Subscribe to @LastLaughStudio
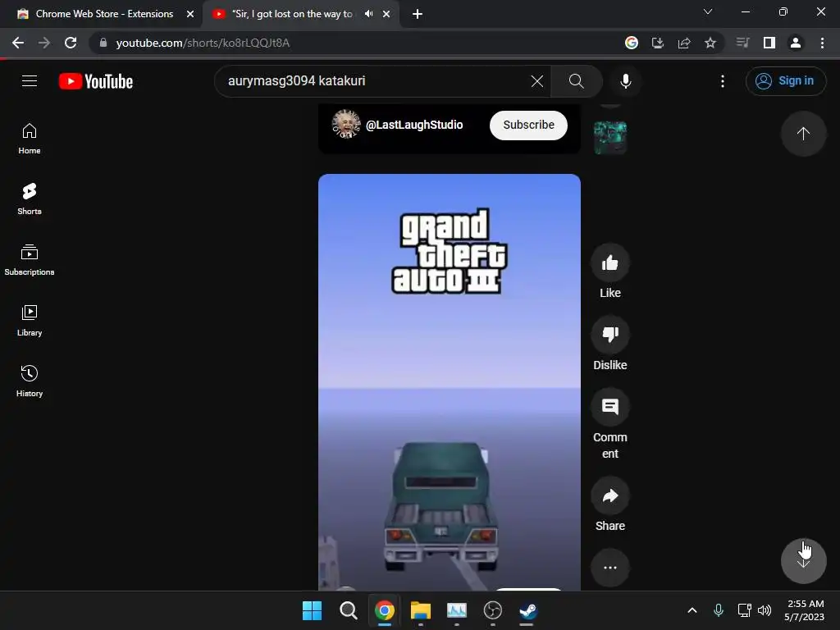This screenshot has width=840, height=630. tap(528, 126)
